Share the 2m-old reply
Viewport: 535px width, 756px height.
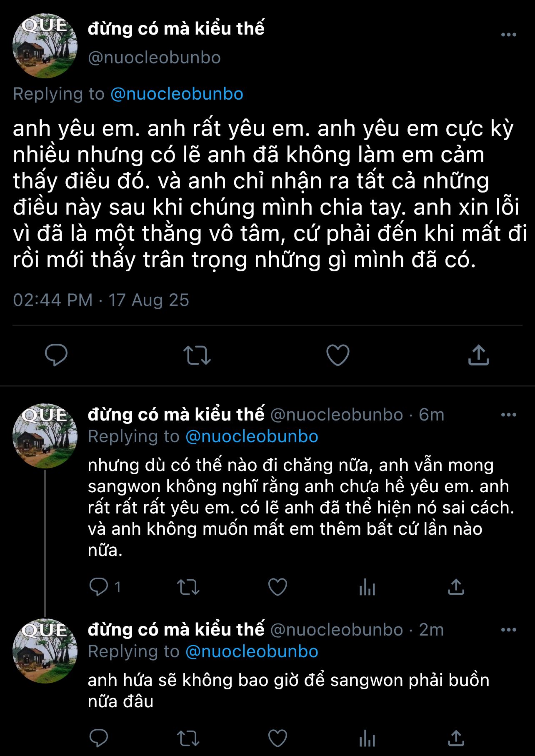point(456,739)
